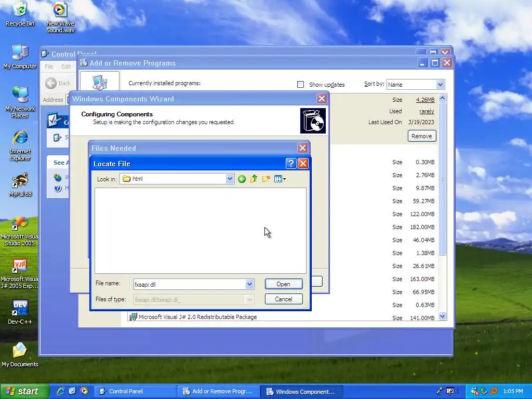Open View Menu in Locate File dialog
This screenshot has width=532, height=399.
coord(280,179)
